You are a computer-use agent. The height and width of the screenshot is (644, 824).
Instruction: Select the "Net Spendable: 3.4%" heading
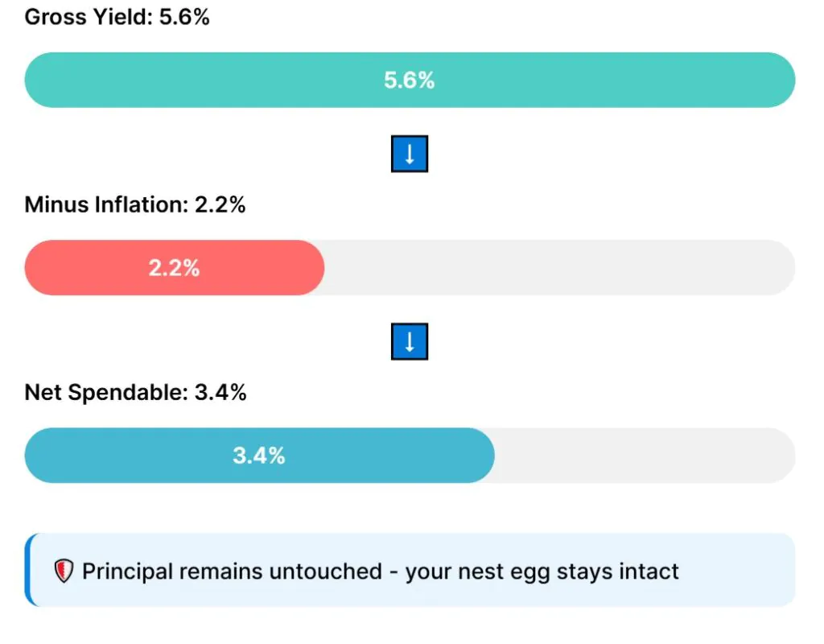pos(135,393)
